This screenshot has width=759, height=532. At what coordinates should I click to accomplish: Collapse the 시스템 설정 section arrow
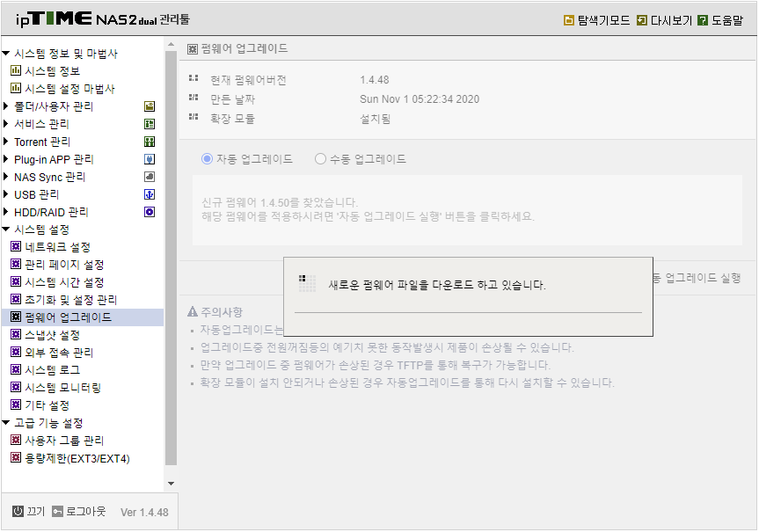pos(6,230)
